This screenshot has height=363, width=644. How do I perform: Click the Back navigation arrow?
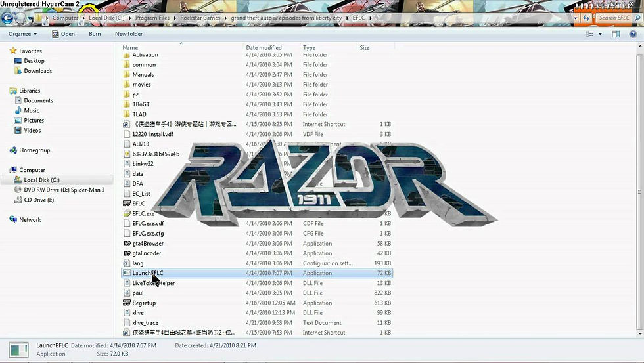click(x=7, y=18)
